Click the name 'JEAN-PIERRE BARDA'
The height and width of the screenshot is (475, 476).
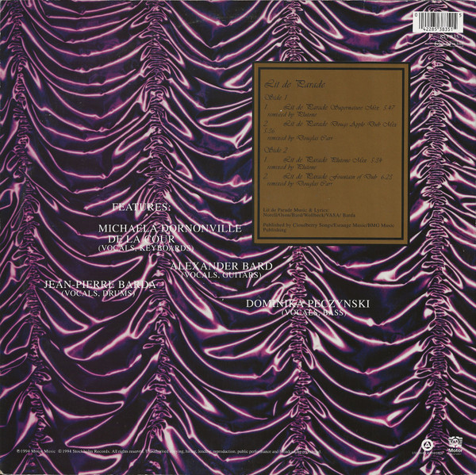click(100, 285)
